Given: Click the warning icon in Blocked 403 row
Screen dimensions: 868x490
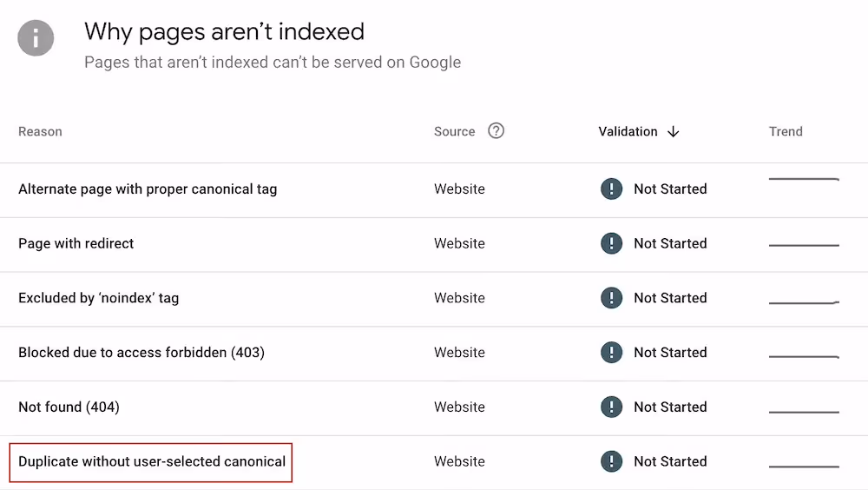Looking at the screenshot, I should (611, 353).
